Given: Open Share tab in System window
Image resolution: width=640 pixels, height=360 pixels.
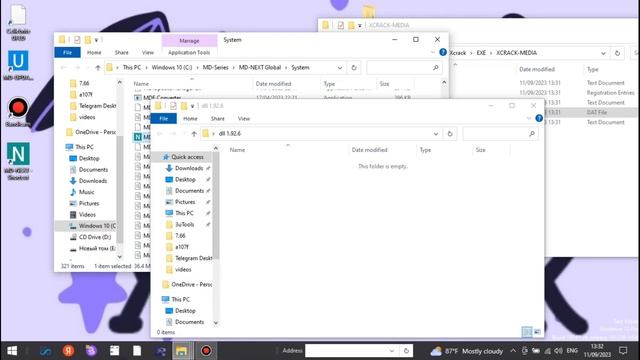Looking at the screenshot, I should coord(121,52).
